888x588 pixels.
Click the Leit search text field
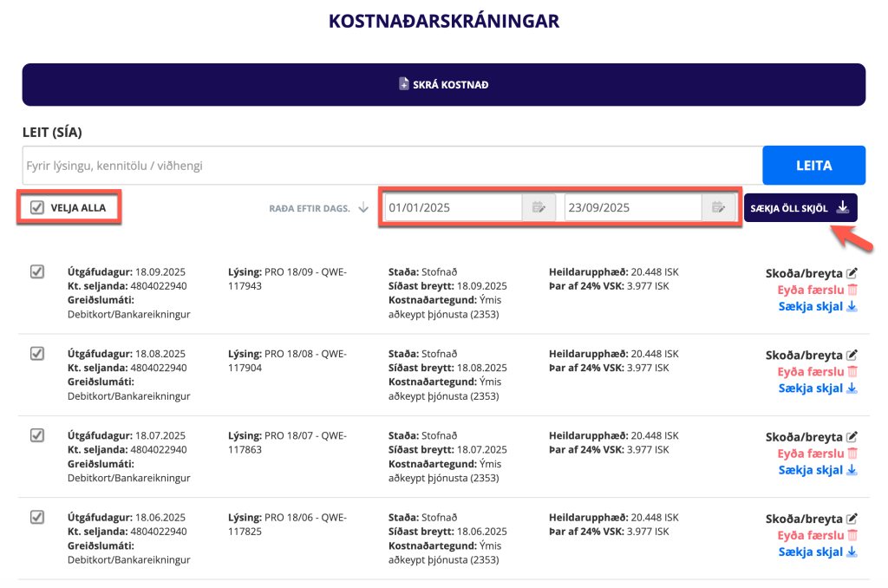pyautogui.click(x=392, y=166)
